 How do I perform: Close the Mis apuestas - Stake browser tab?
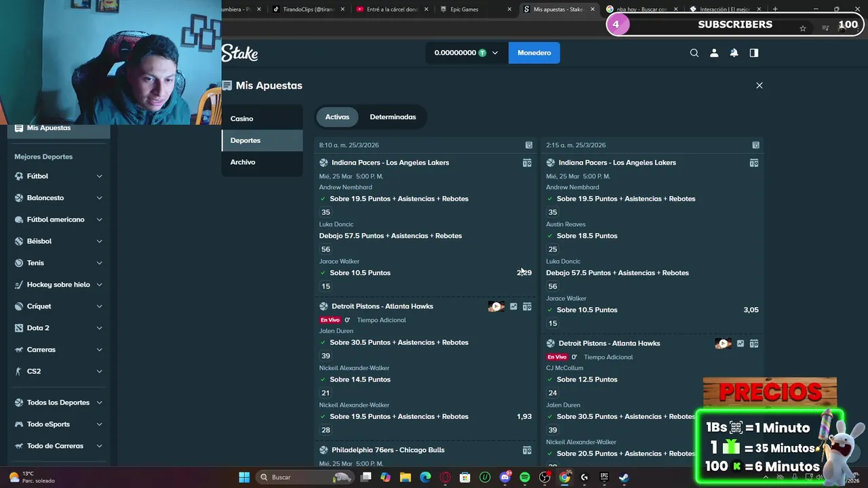593,9
